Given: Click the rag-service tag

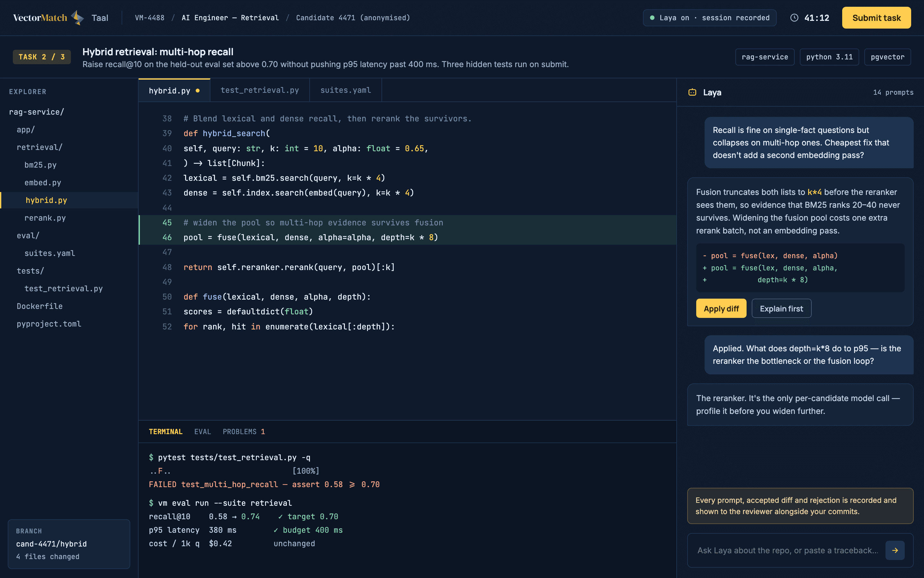Looking at the screenshot, I should (765, 57).
